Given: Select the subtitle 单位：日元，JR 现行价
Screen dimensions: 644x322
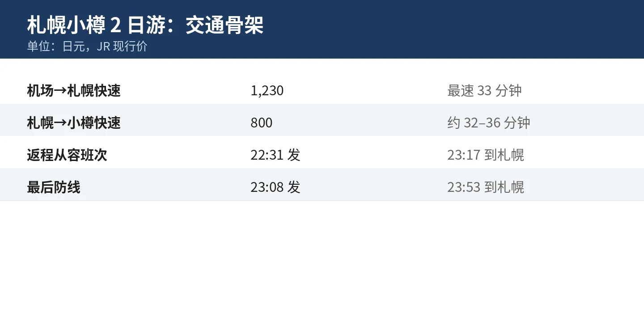Looking at the screenshot, I should 87,47.
